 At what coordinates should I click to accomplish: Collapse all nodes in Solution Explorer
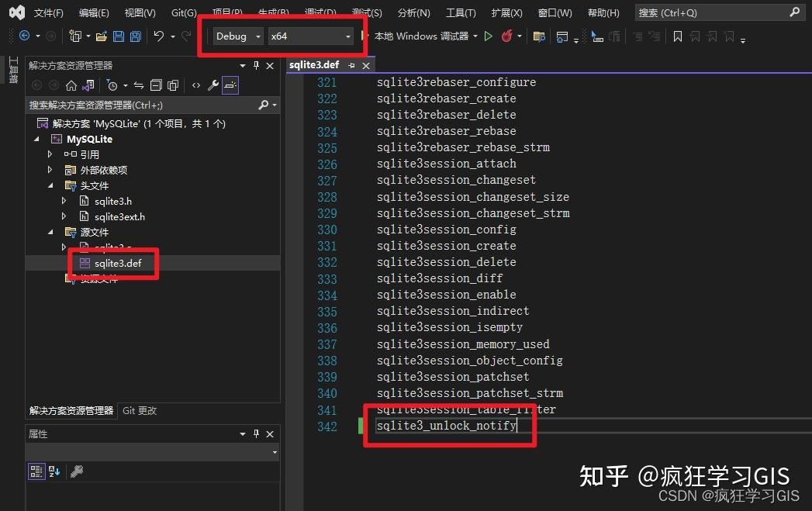click(156, 85)
